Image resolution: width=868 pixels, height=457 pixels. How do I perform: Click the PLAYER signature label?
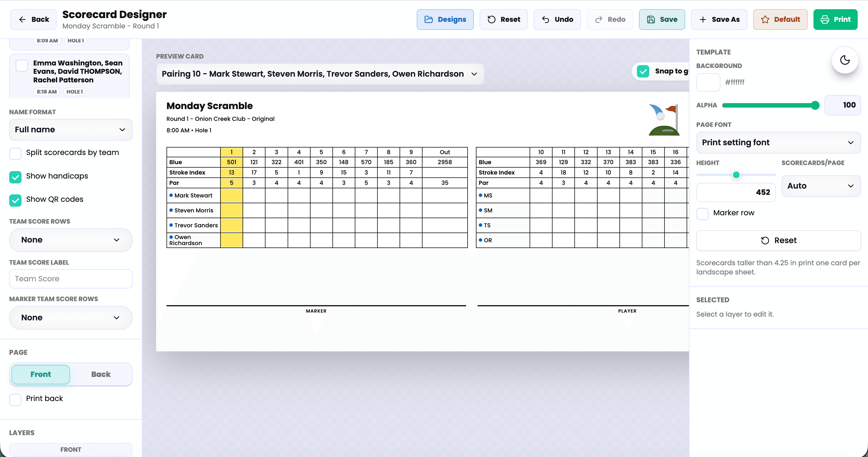click(627, 311)
